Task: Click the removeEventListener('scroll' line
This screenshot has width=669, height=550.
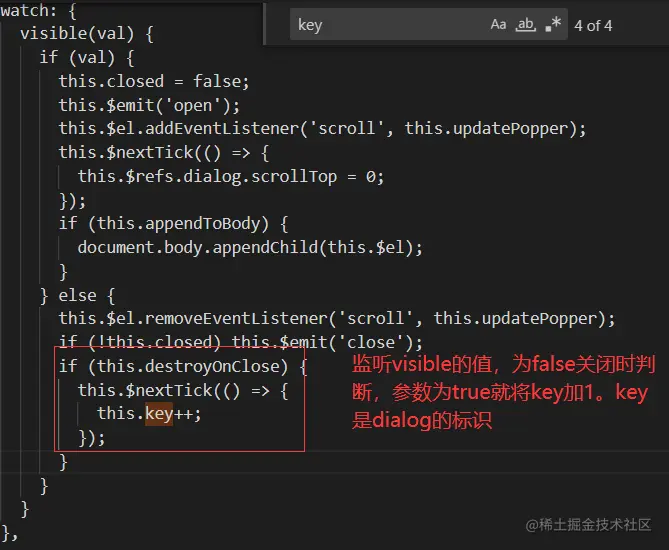Action: [337, 319]
